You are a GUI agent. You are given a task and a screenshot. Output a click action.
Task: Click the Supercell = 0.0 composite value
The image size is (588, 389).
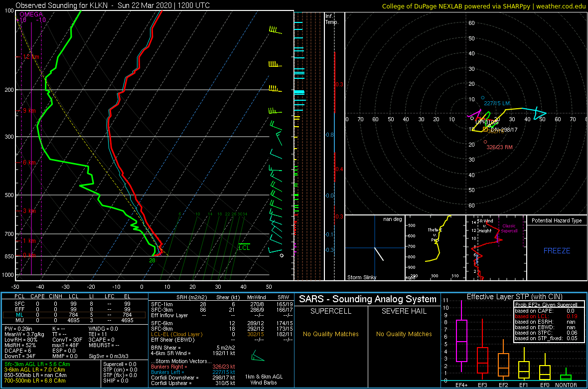point(121,364)
